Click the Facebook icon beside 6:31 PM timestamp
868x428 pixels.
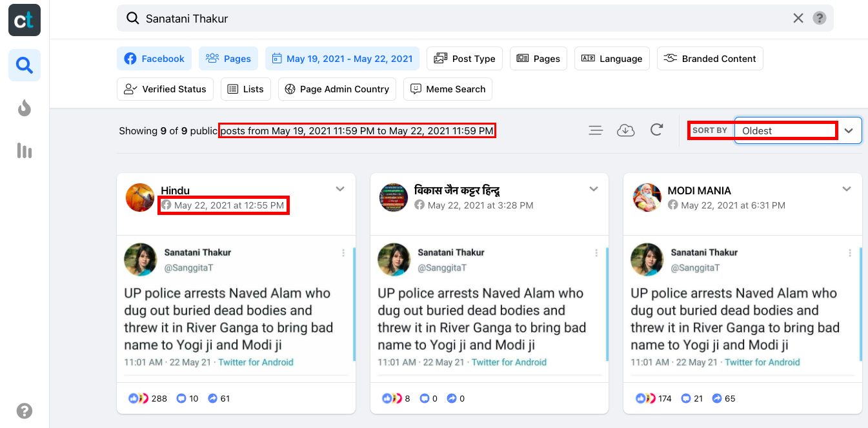pyautogui.click(x=672, y=205)
